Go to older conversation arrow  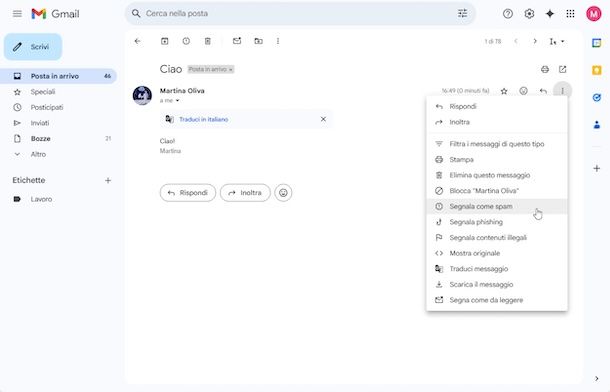click(535, 41)
